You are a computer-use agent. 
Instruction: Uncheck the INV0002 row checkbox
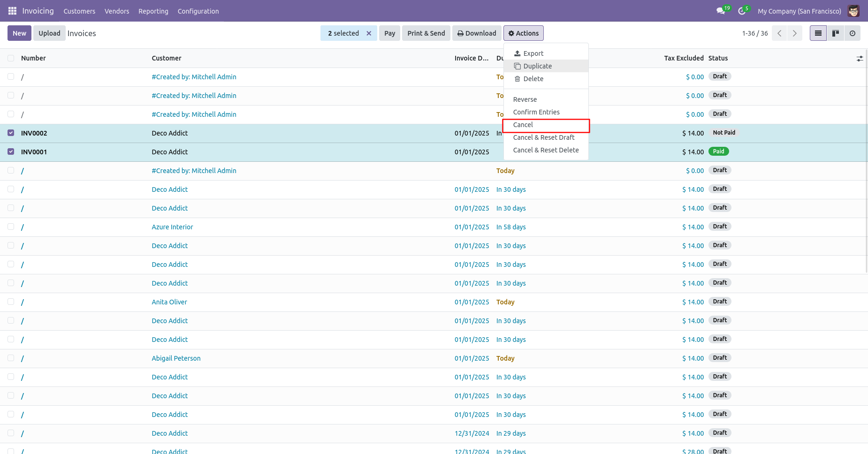(11, 133)
